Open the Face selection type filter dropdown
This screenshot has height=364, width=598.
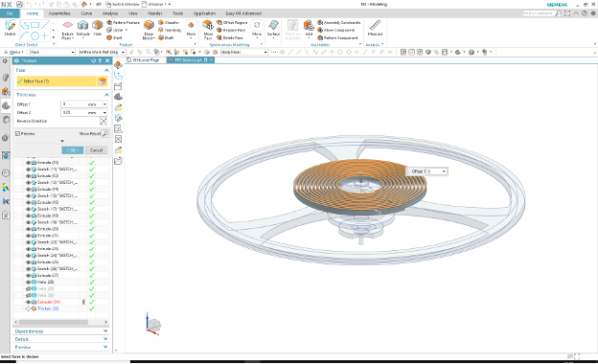click(x=53, y=52)
